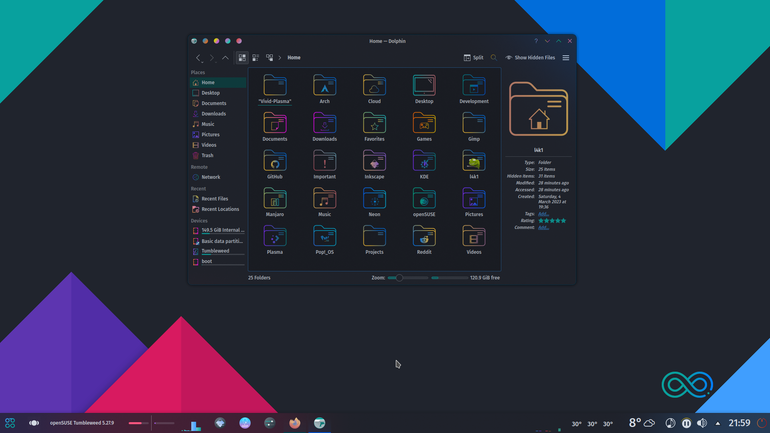This screenshot has width=770, height=433.
Task: Select the Games folder icon
Action: pos(424,123)
